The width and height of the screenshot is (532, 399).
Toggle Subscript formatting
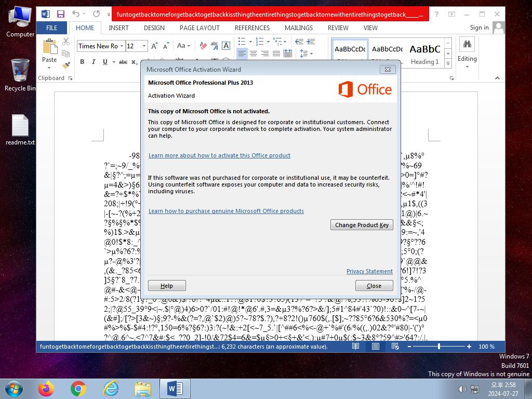135,62
